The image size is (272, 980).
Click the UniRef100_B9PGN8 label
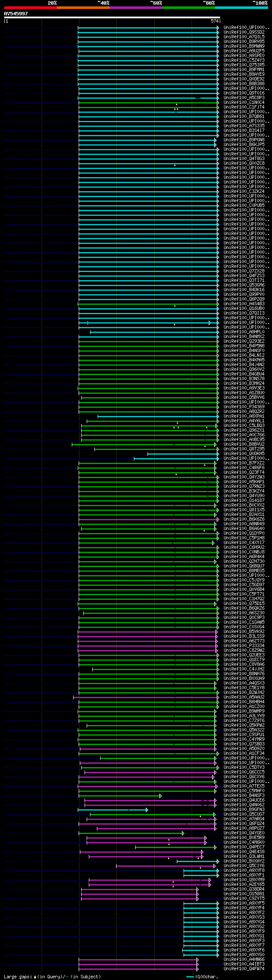(244, 140)
